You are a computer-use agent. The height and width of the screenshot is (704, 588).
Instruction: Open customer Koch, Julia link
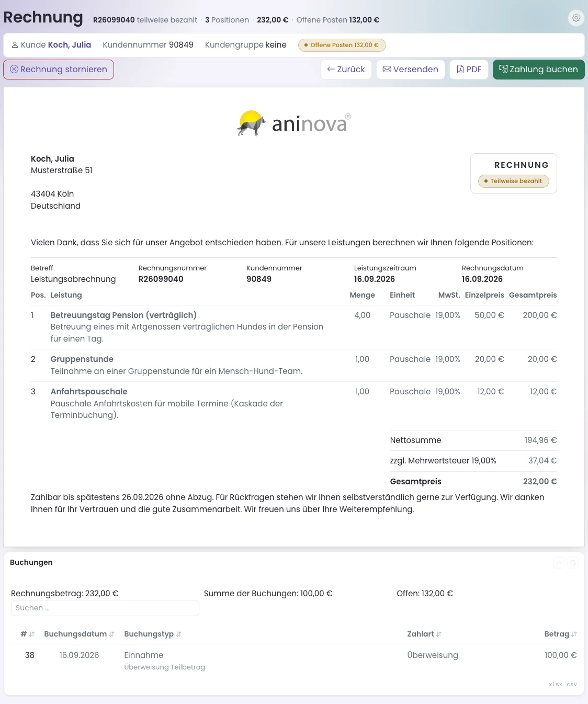coord(70,45)
